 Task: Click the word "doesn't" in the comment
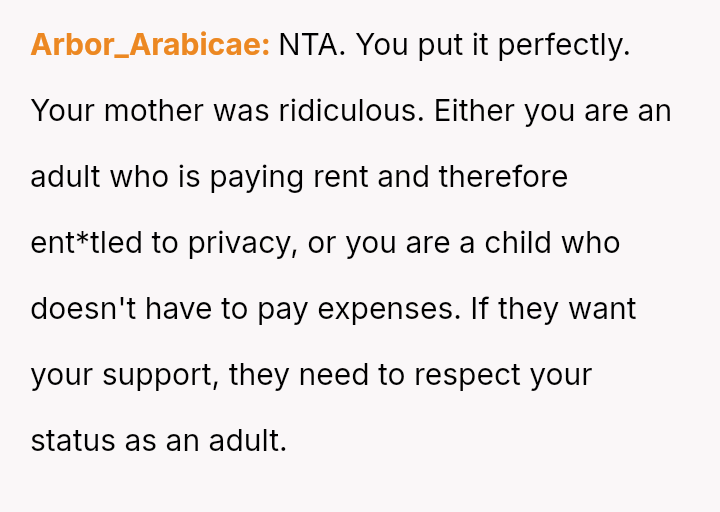click(83, 309)
